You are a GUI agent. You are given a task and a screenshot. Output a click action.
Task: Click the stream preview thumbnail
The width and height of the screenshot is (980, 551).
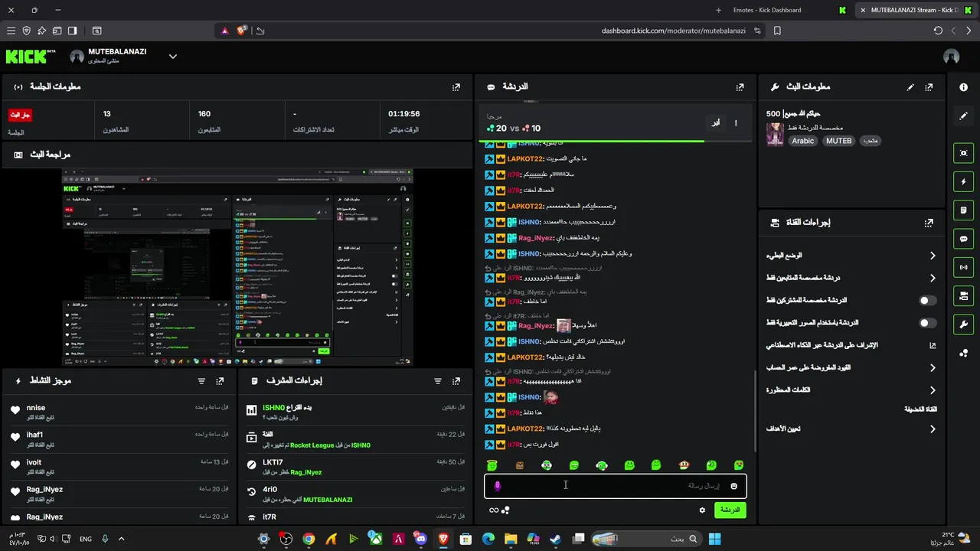tap(237, 267)
